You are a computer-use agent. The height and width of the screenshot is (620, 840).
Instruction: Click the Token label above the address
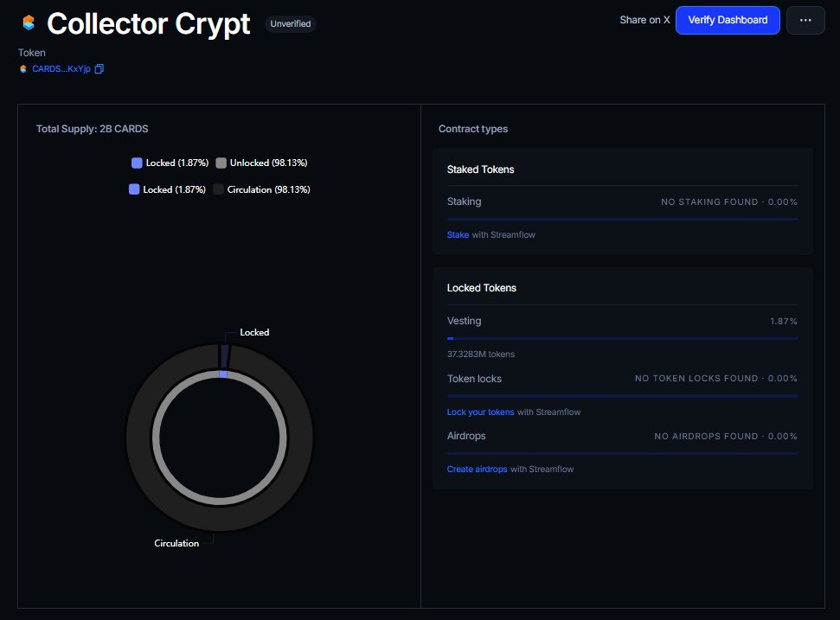[32, 53]
